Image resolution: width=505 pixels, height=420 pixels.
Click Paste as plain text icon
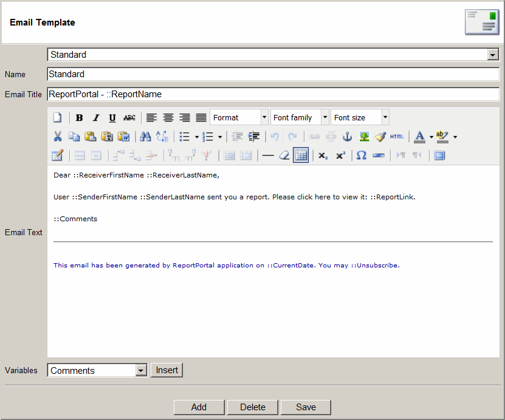pyautogui.click(x=107, y=137)
